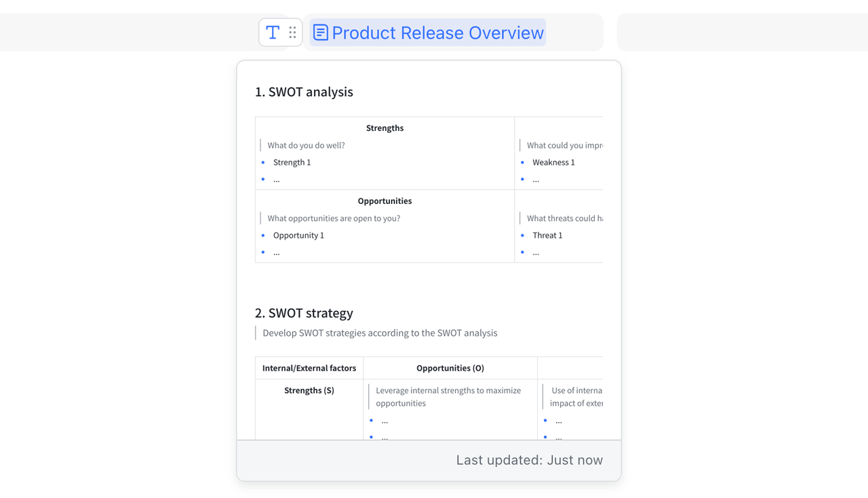This screenshot has height=498, width=868.
Task: Click the drag handle dots icon
Action: [292, 32]
